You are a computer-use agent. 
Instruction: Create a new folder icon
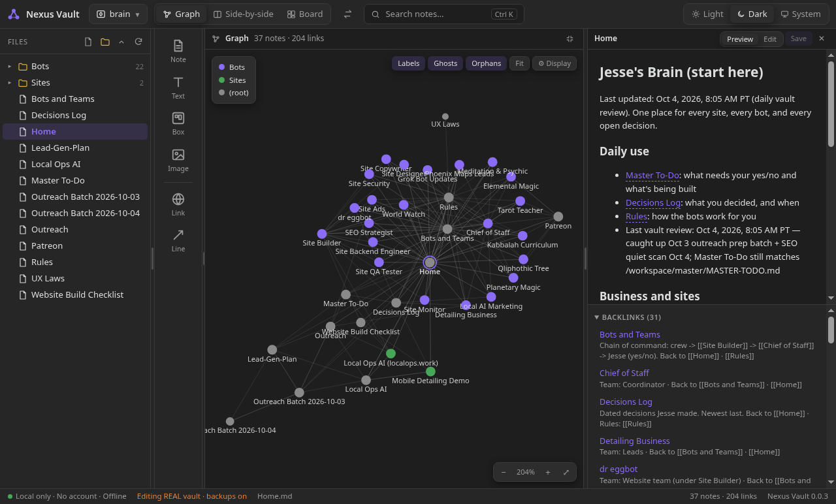tap(105, 42)
